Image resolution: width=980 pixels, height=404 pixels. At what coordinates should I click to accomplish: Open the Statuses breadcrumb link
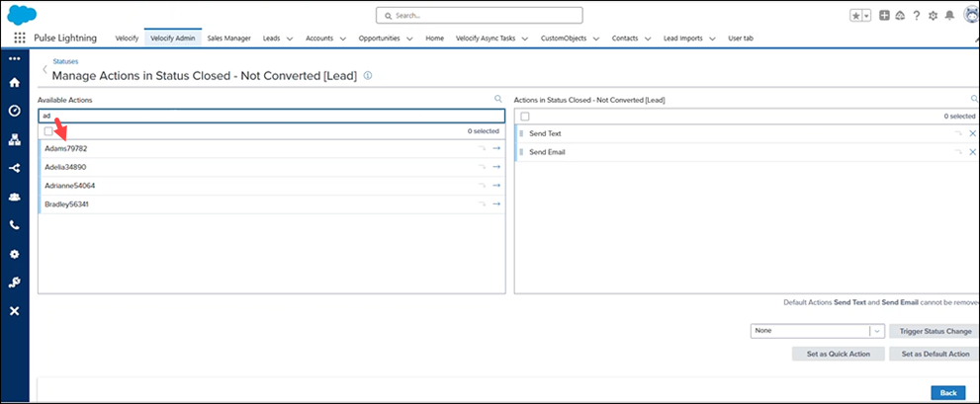65,61
